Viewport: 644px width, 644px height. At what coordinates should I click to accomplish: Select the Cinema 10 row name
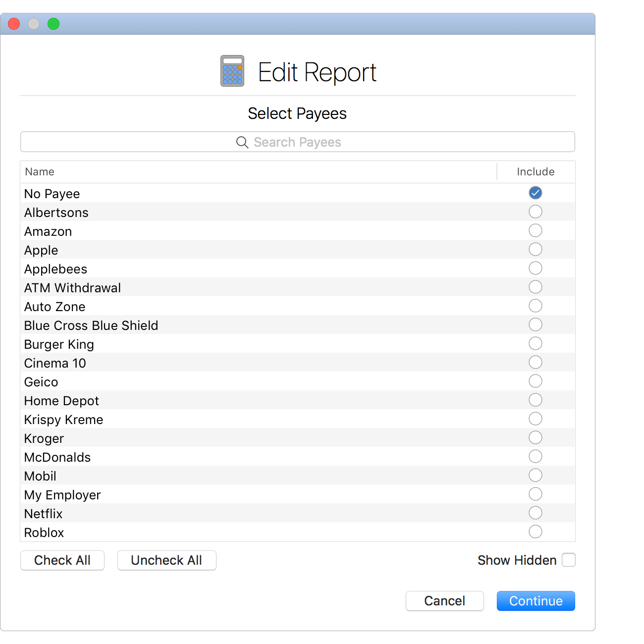(x=55, y=363)
